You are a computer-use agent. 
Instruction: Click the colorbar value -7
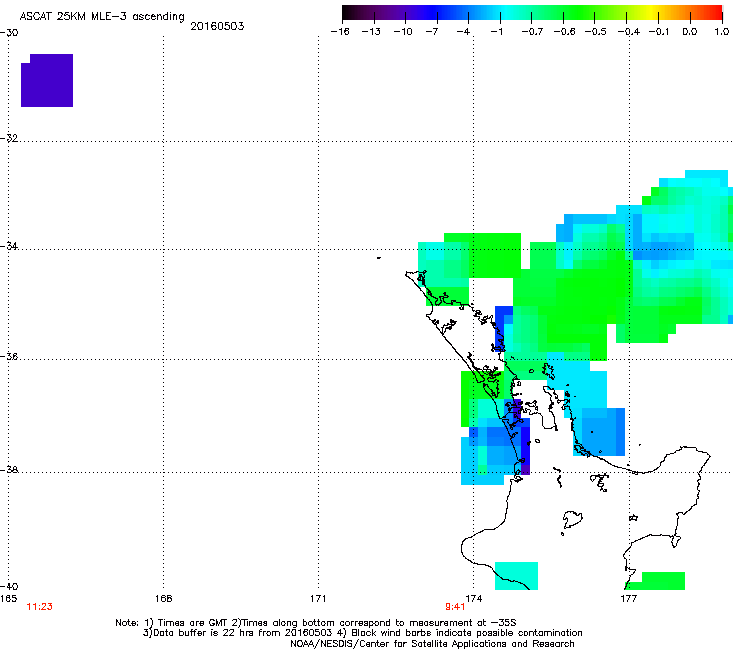pos(431,32)
